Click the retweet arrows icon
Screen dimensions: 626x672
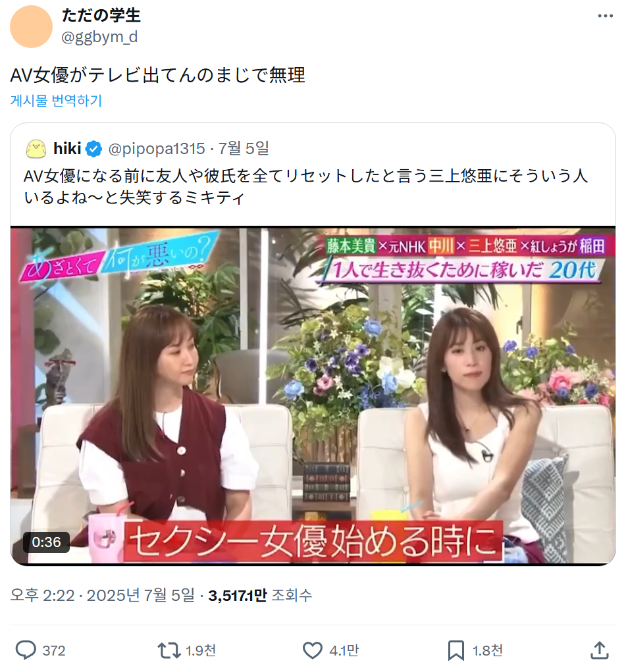(169, 650)
